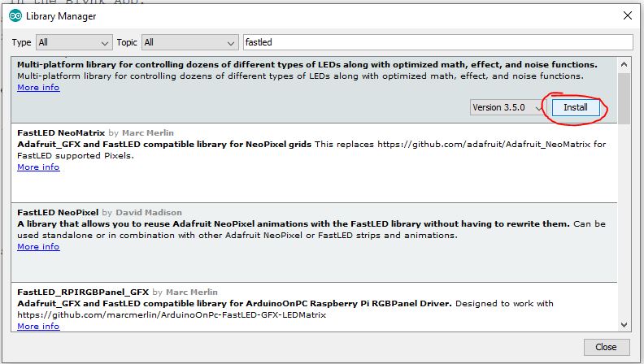Click the vertical scrollbar thumb
The image size is (644, 364).
pyautogui.click(x=624, y=98)
